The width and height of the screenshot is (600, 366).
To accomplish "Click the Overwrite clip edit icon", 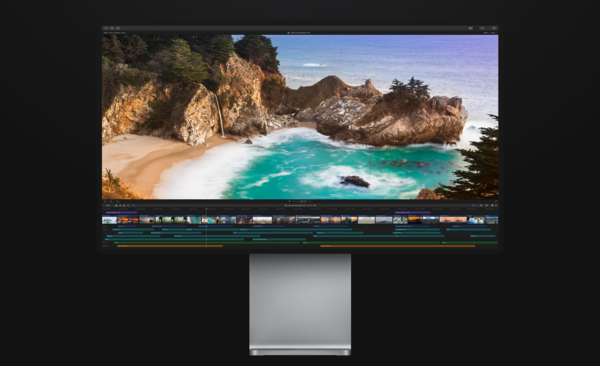I will tap(128, 206).
